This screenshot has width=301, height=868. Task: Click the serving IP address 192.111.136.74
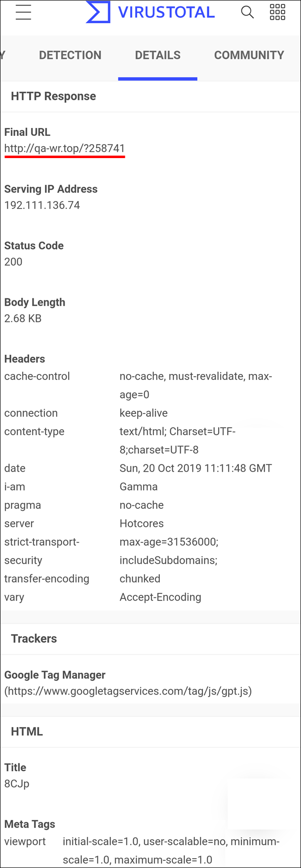(x=42, y=206)
